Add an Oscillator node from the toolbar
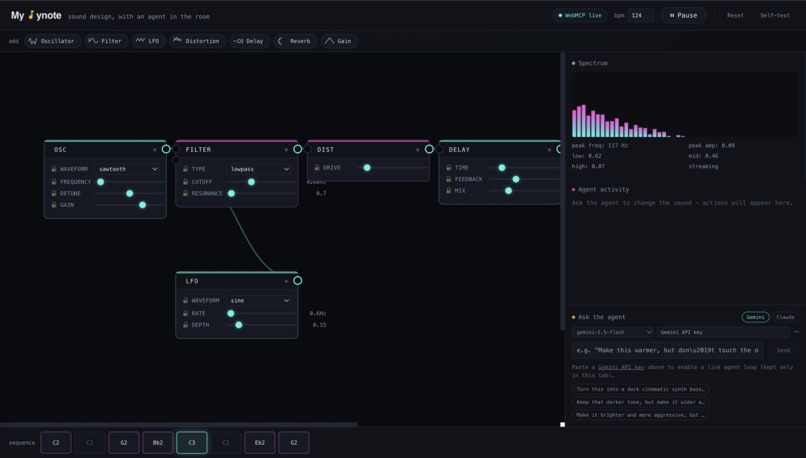This screenshot has width=806, height=458. (52, 41)
